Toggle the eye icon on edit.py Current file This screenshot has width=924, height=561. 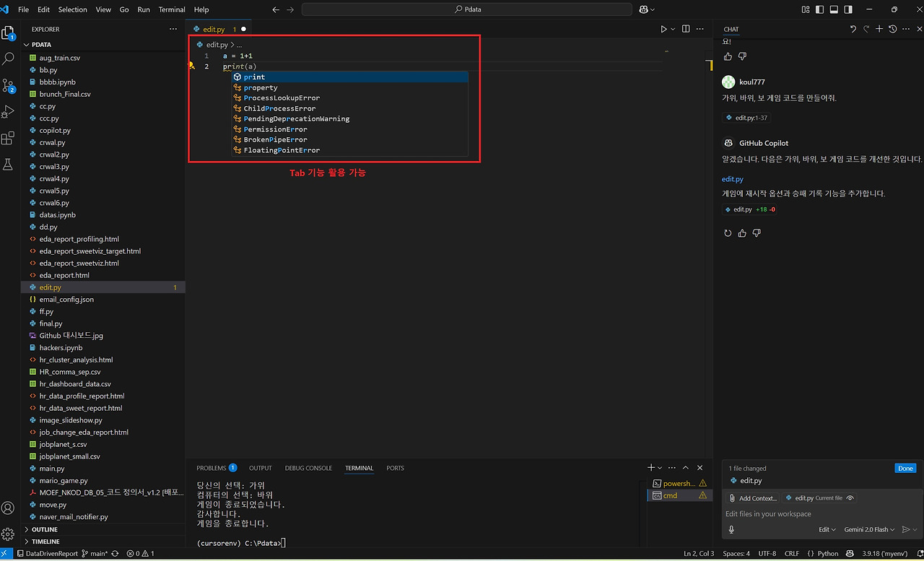click(x=850, y=497)
